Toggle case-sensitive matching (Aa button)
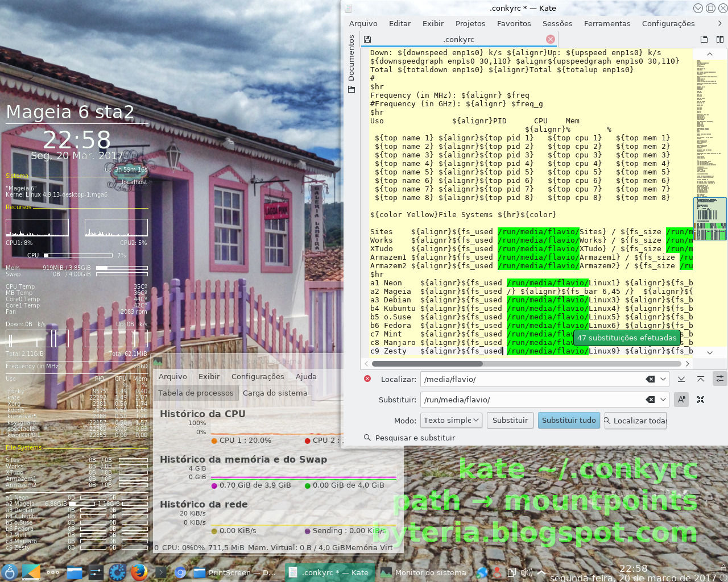The image size is (728, 582). click(681, 400)
